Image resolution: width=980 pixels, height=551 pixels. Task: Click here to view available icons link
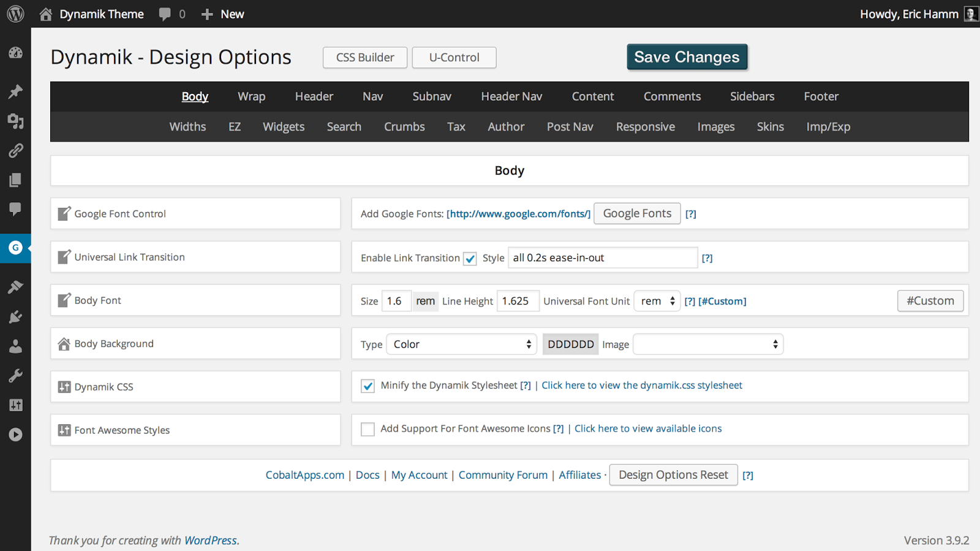pos(648,429)
